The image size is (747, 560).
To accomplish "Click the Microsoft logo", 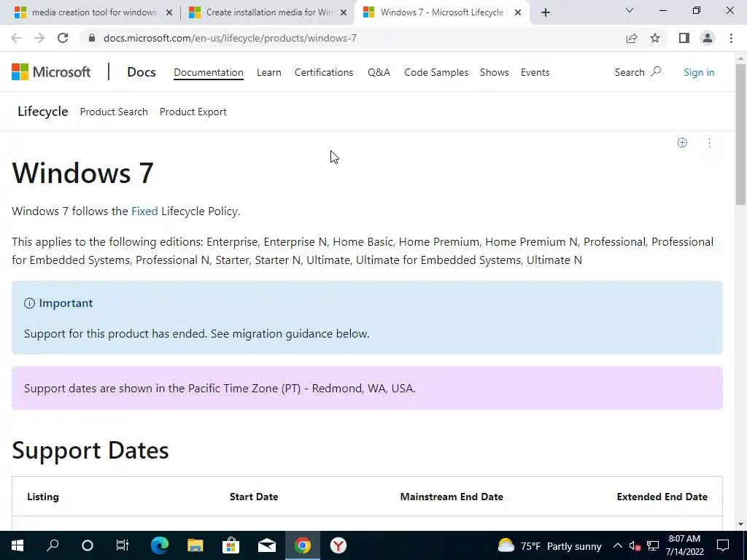I will [51, 72].
